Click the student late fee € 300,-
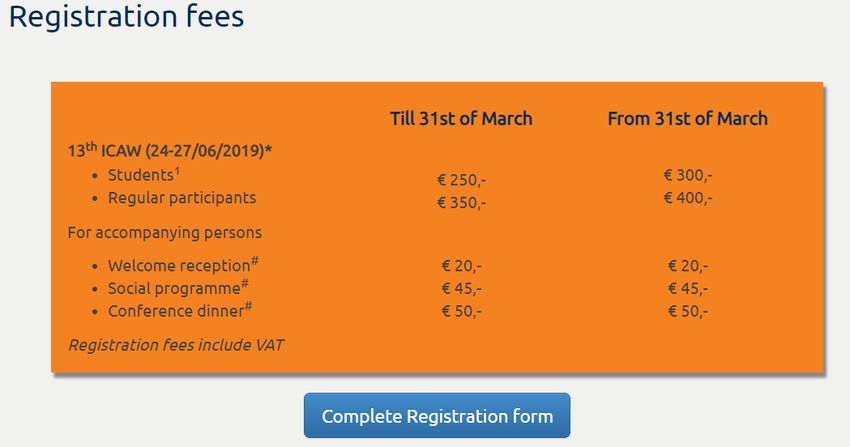Viewport: 850px width, 447px height. click(x=688, y=175)
